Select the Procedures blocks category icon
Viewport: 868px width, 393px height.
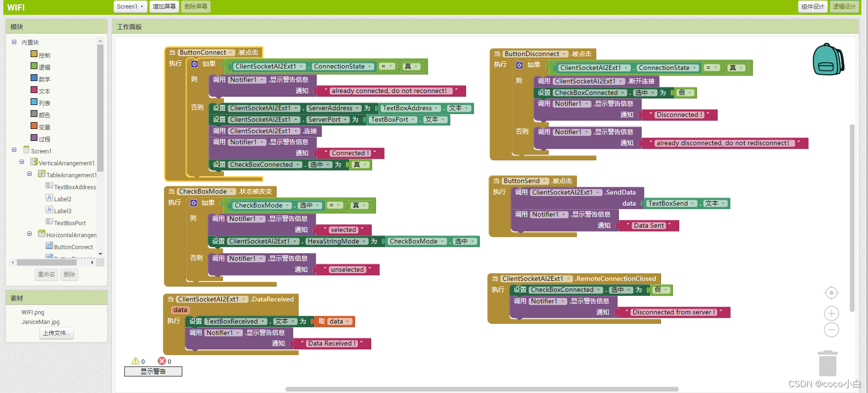34,138
